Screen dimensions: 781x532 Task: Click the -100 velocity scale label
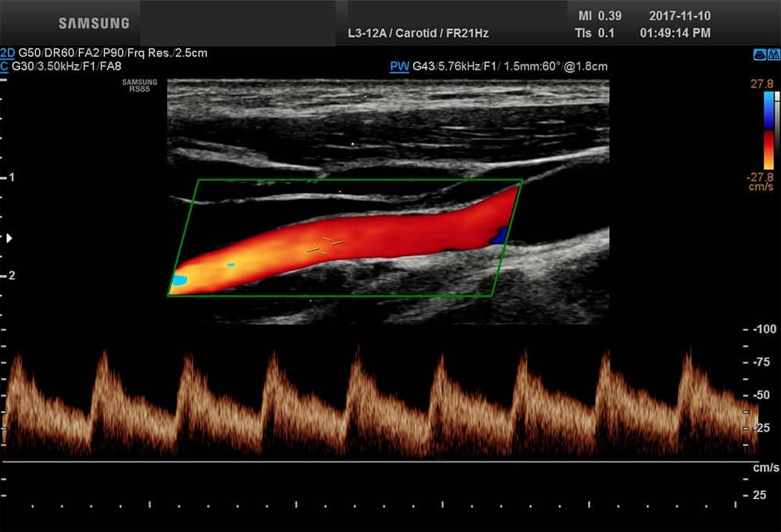click(763, 329)
